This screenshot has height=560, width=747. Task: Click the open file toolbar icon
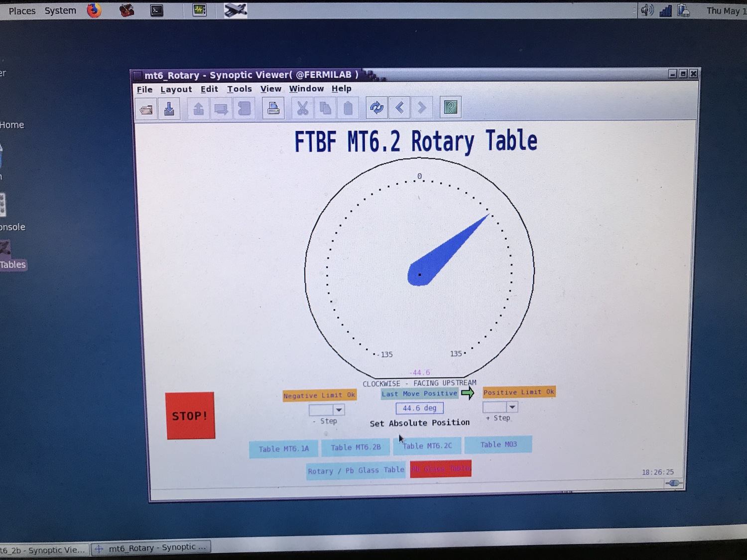(146, 109)
